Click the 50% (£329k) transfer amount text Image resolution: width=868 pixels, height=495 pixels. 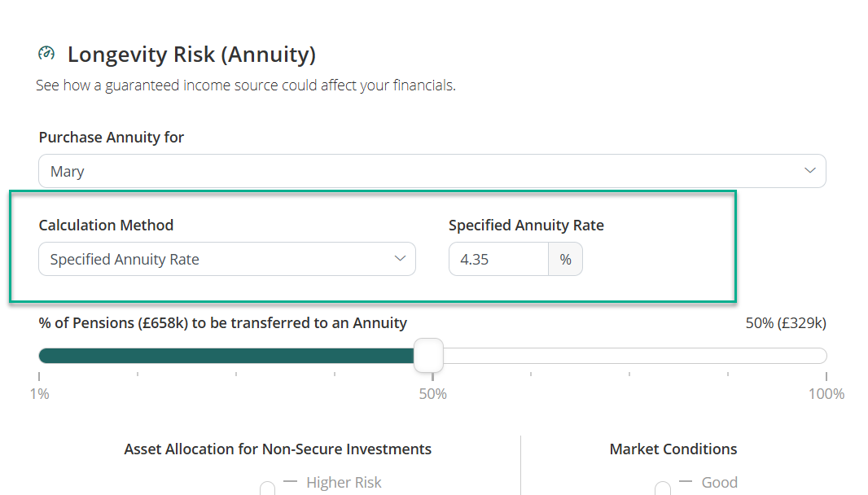click(x=785, y=323)
